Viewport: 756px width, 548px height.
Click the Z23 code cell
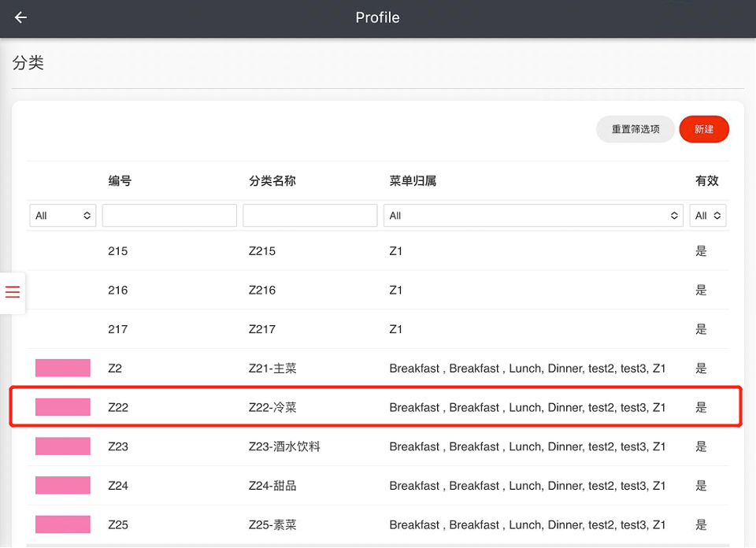click(x=118, y=446)
